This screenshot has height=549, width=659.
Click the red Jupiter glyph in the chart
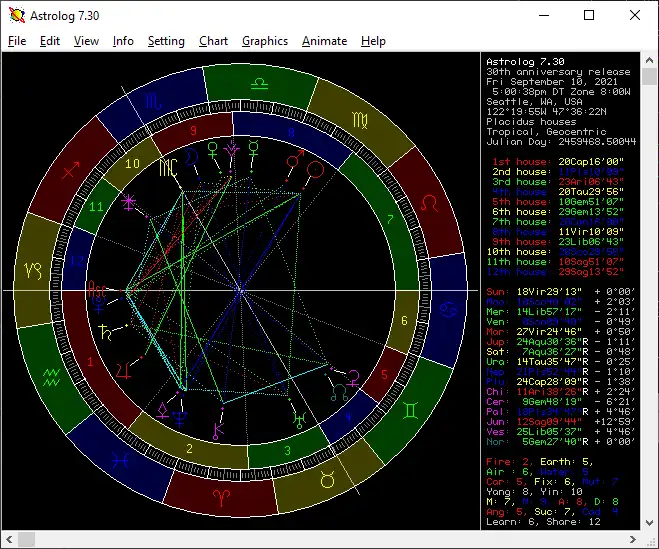124,371
